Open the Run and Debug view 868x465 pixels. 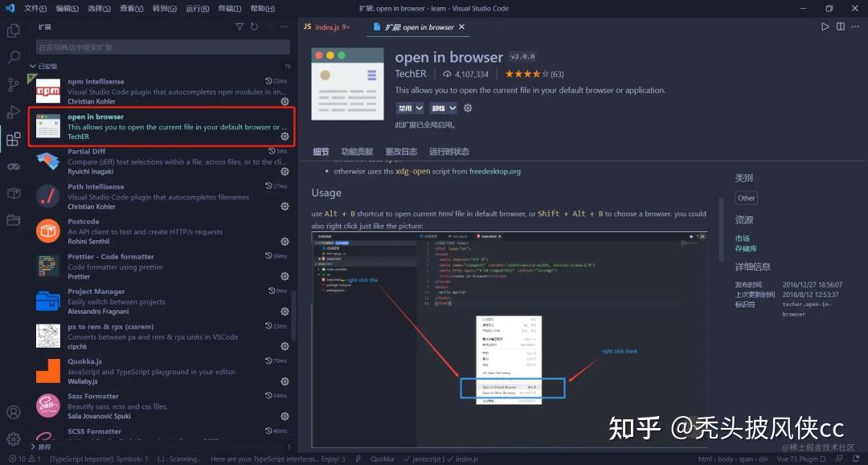point(14,112)
